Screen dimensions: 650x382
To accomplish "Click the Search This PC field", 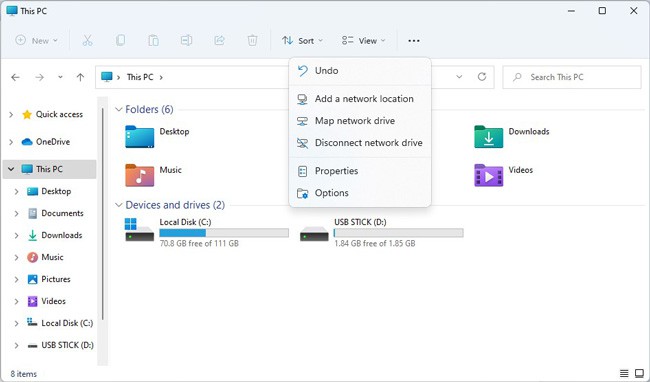I will (572, 77).
